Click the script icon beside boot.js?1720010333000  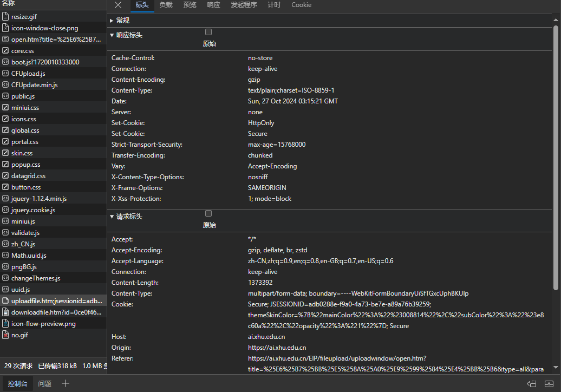tap(5, 62)
